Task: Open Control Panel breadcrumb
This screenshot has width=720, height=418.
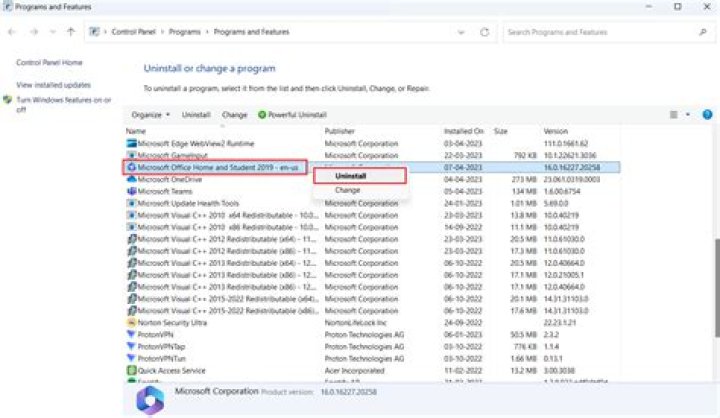Action: click(134, 32)
